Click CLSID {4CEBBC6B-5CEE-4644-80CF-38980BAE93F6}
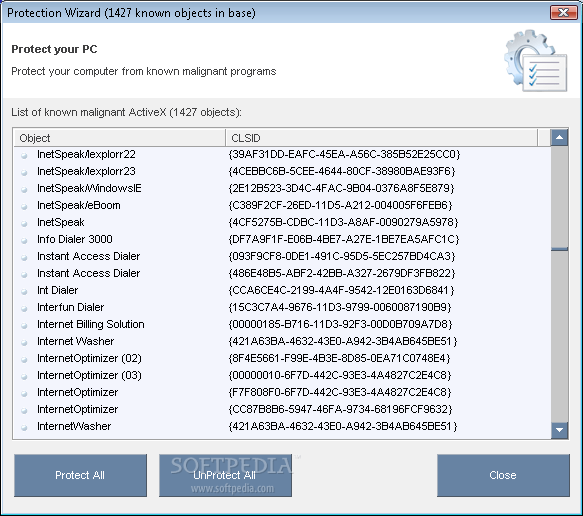 pyautogui.click(x=342, y=171)
